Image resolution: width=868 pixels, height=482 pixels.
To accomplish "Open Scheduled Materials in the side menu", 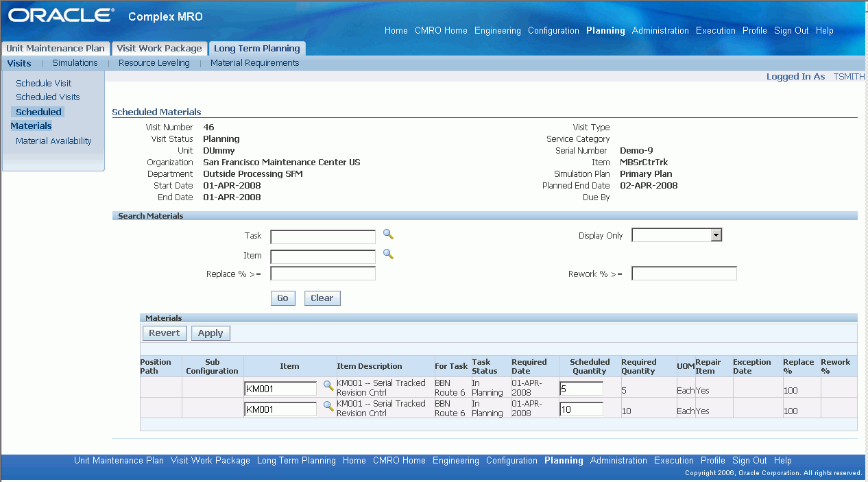I will click(x=37, y=119).
